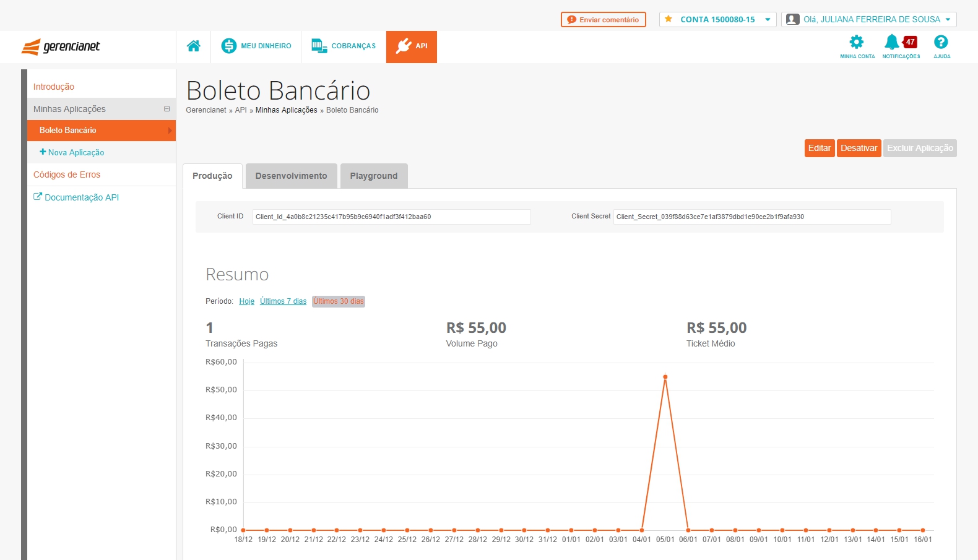Viewport: 978px width, 560px height.
Task: Open the notifications bell icon
Action: 892,42
